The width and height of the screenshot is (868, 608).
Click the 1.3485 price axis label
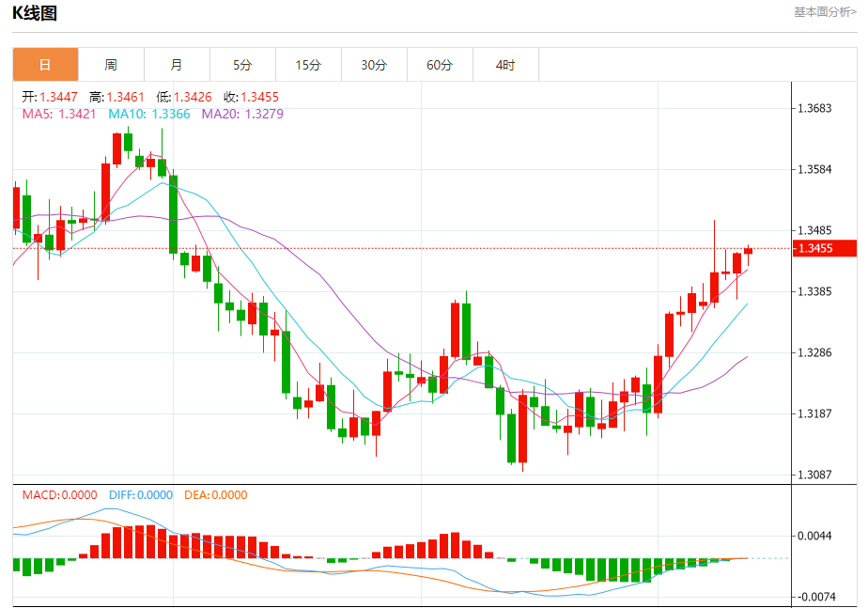814,230
